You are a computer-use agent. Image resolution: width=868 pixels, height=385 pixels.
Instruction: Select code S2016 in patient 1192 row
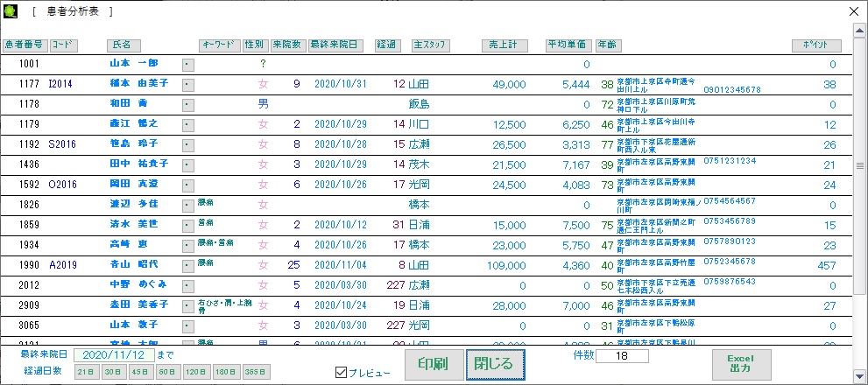(x=62, y=144)
